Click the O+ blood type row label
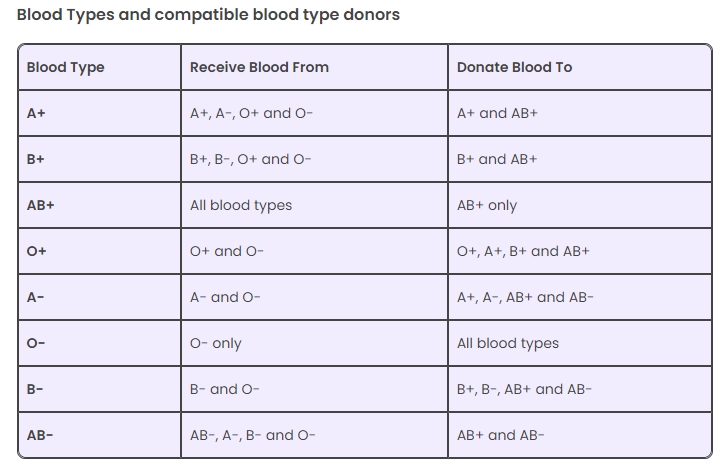Screen dimensions: 721x474 tap(37, 251)
